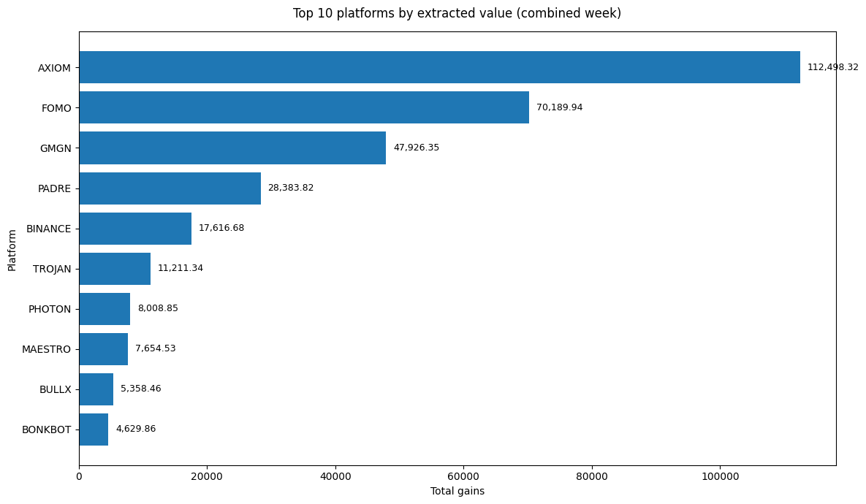Click the PHOTON bar in the chart

coord(105,309)
